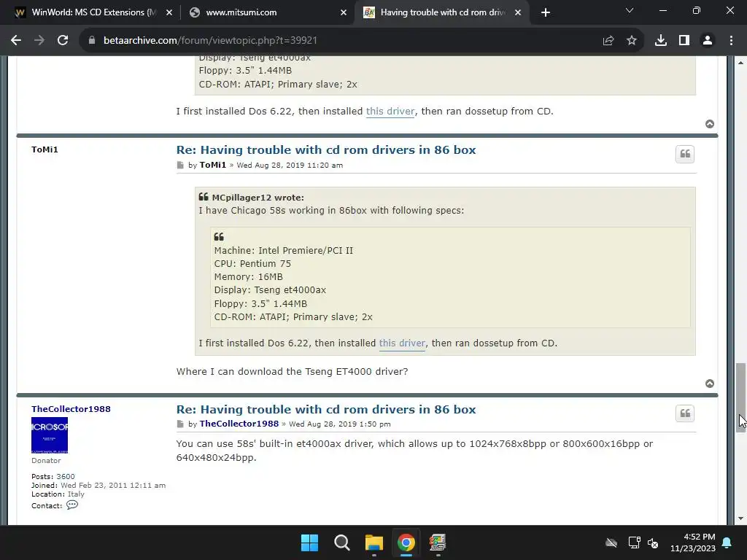Click TheCollector1988's post document icon
The height and width of the screenshot is (560, 747).
click(x=180, y=424)
